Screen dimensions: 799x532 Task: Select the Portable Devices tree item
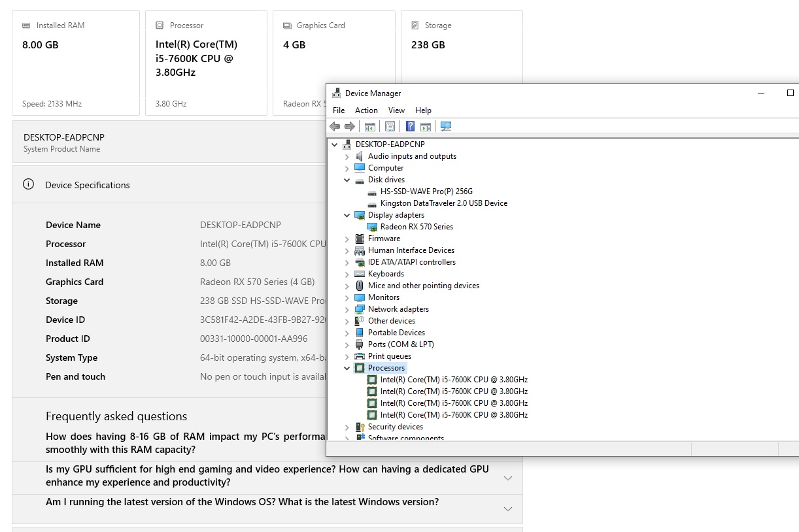[x=396, y=333]
